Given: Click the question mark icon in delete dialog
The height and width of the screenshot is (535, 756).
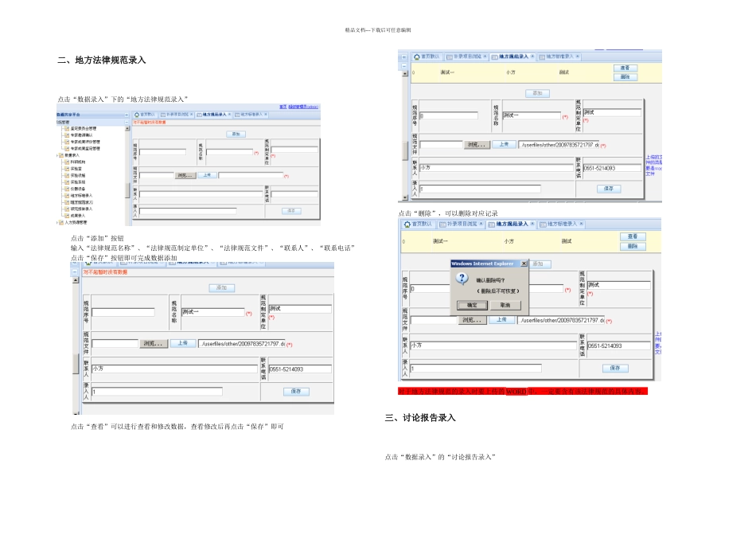Looking at the screenshot, I should 462,279.
